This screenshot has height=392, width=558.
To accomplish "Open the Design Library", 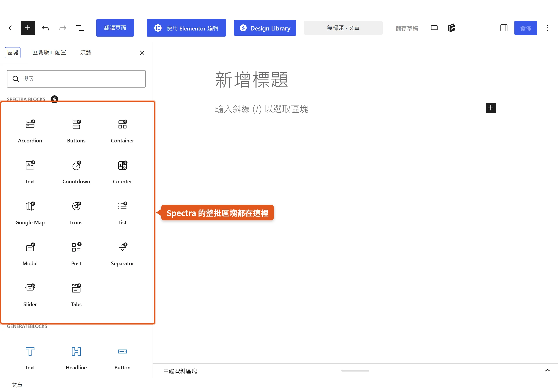I will (265, 28).
